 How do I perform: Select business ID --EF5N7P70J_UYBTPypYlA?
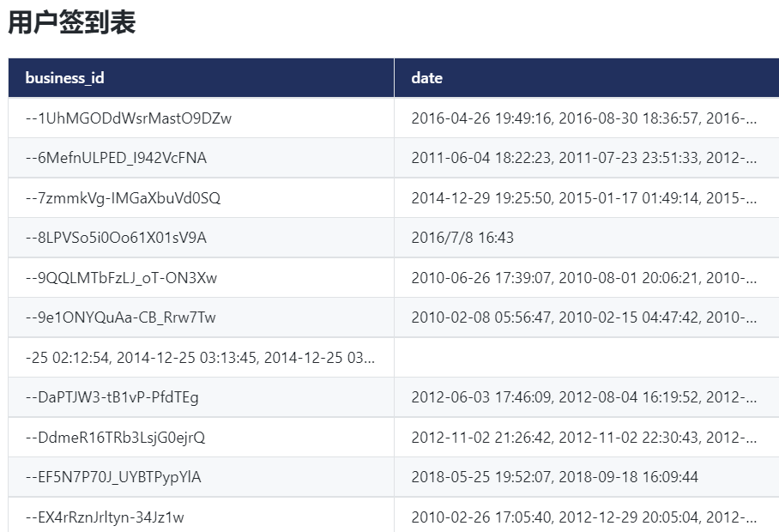(113, 477)
